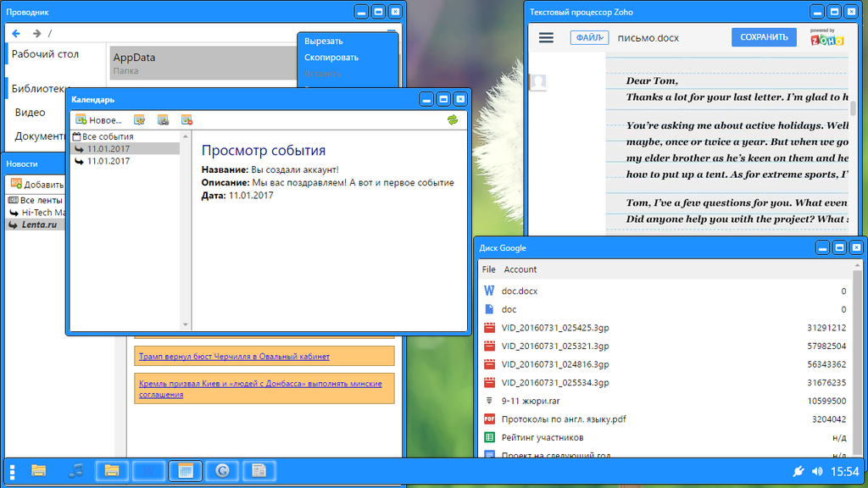
Task: Click the share event icon in Calendar toolbar
Action: click(x=163, y=120)
